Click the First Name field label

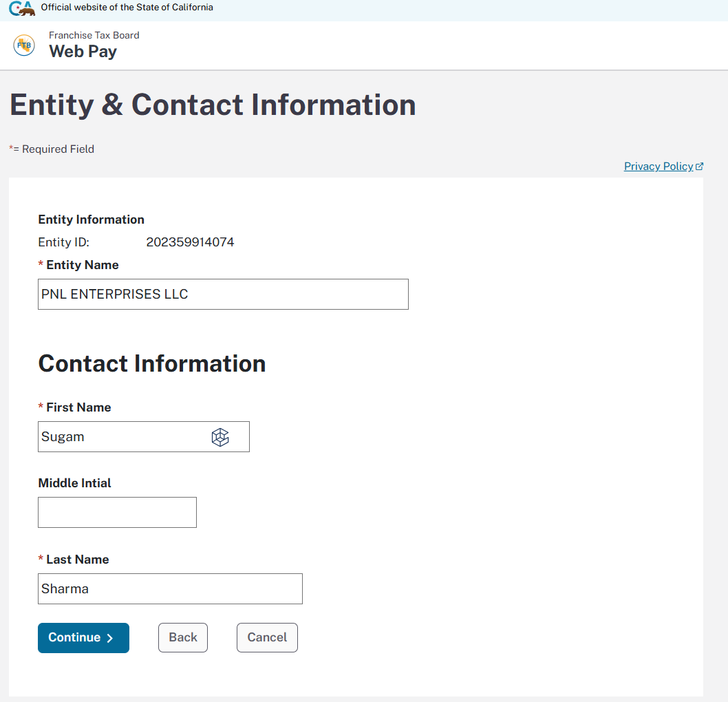[78, 407]
